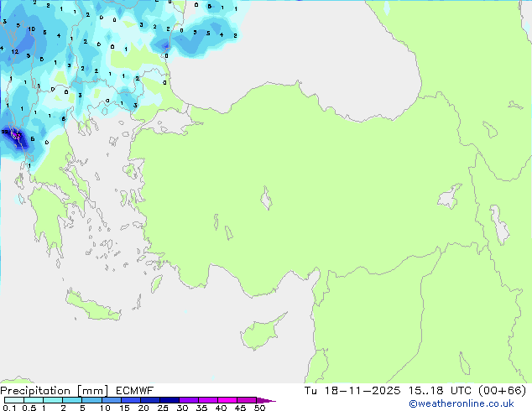Click the '30' legend scale label
Viewport: 532px width, 411px height.
point(182,408)
